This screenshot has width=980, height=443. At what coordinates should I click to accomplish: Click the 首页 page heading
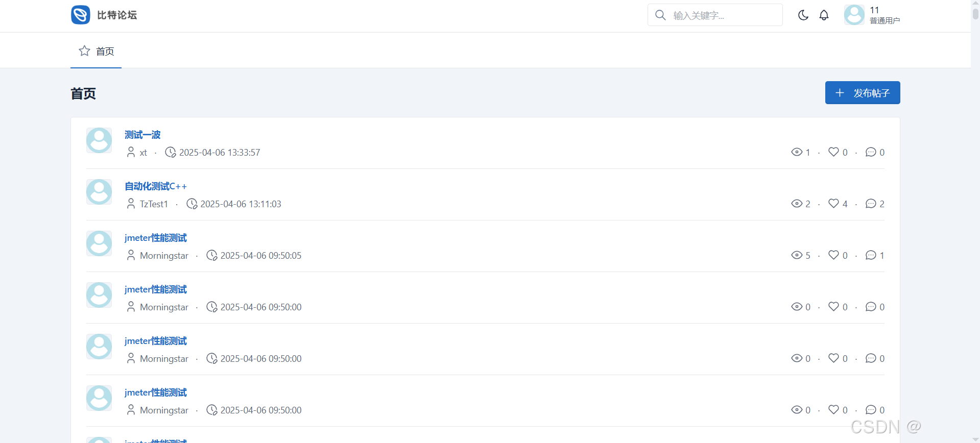click(83, 94)
